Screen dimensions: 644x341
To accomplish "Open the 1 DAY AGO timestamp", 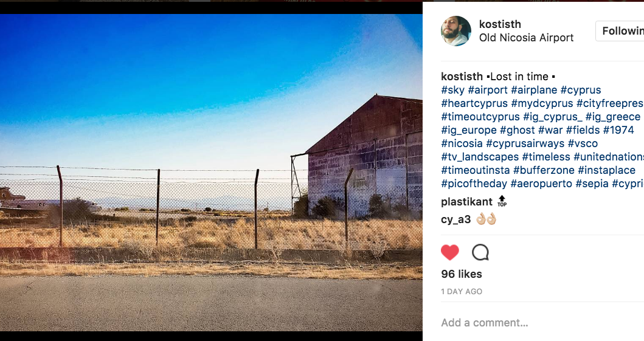I will click(462, 292).
